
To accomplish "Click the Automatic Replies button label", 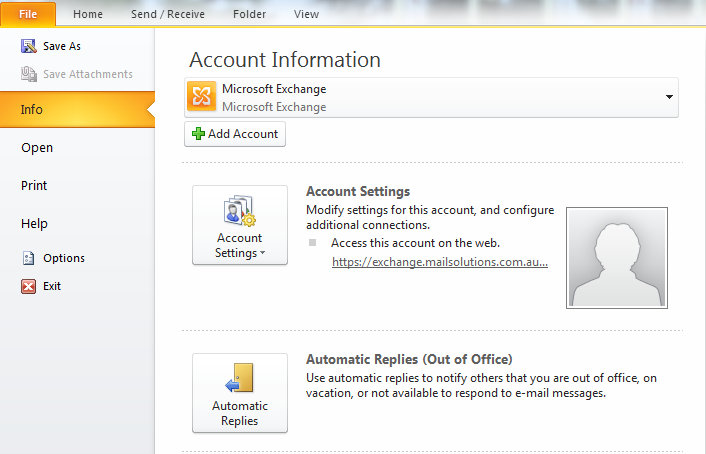I will tap(240, 413).
